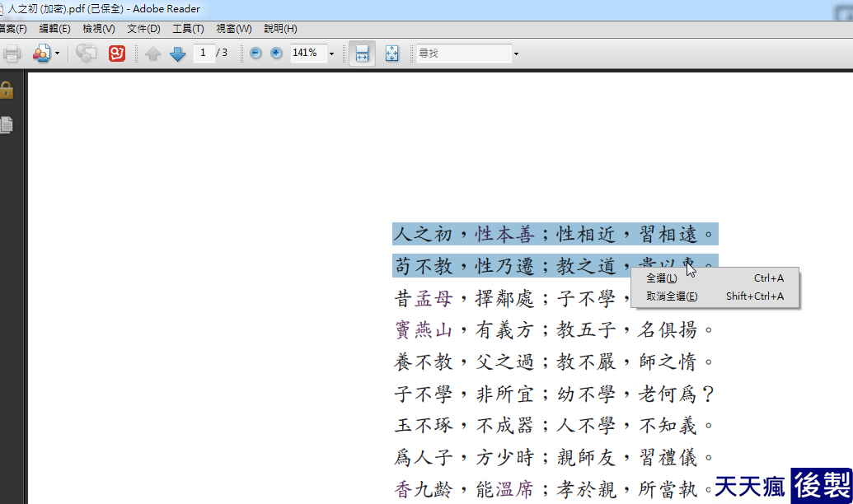This screenshot has width=853, height=504.
Task: Click the text line 玉不琢，不成器
Action: coord(554,425)
